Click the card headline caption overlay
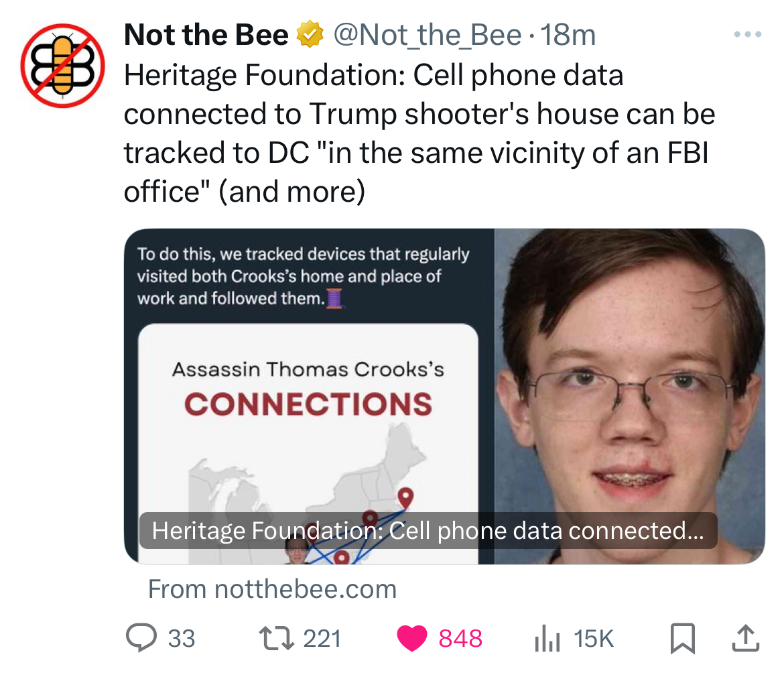This screenshot has height=675, width=784. [x=428, y=531]
